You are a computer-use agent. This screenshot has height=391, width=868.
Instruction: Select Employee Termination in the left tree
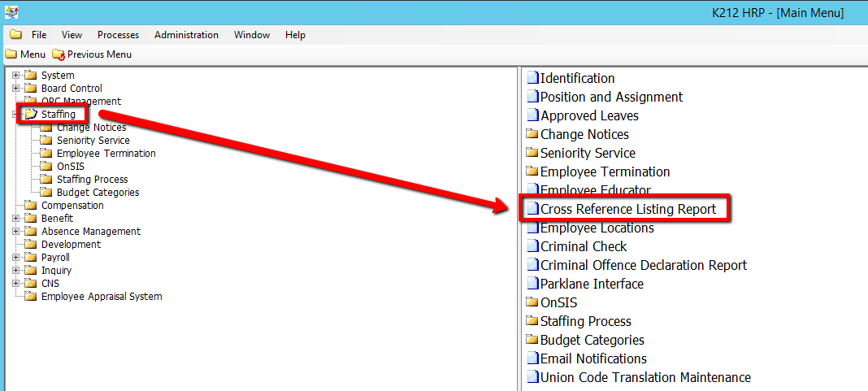pos(106,154)
